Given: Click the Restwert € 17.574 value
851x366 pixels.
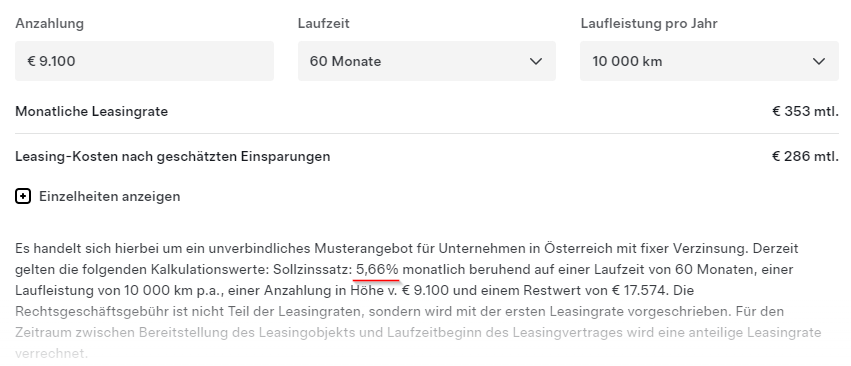Looking at the screenshot, I should click(638, 291).
